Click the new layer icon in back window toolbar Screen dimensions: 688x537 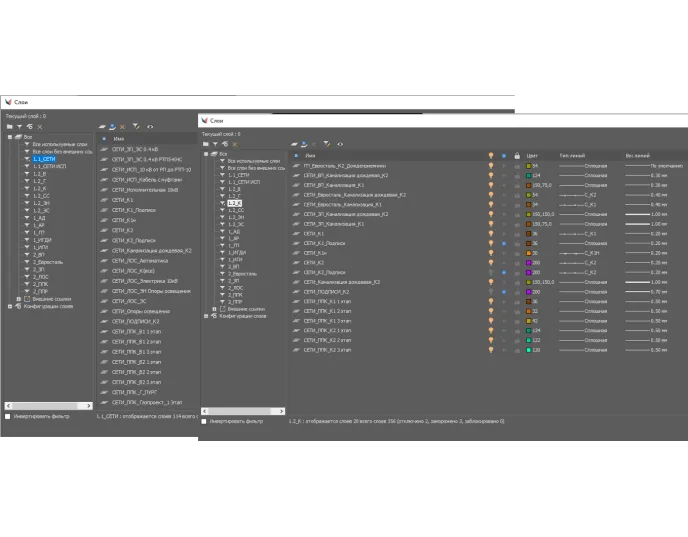102,127
